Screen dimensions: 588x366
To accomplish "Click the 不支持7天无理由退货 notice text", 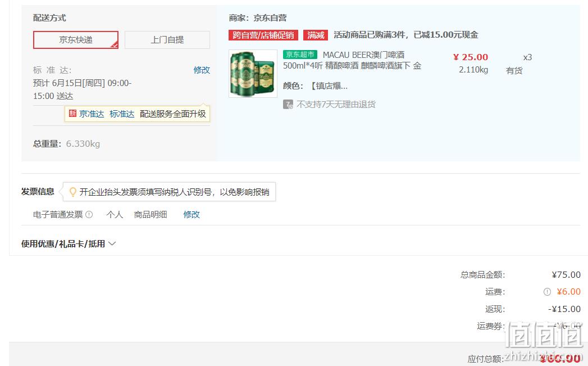I will [x=336, y=105].
